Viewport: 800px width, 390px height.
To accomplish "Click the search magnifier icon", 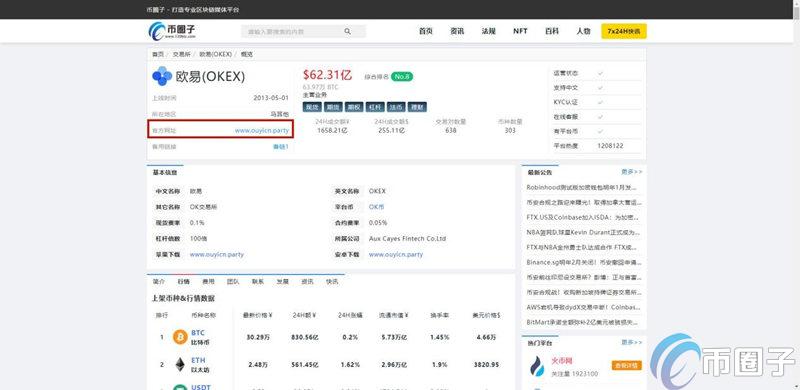I will (347, 31).
